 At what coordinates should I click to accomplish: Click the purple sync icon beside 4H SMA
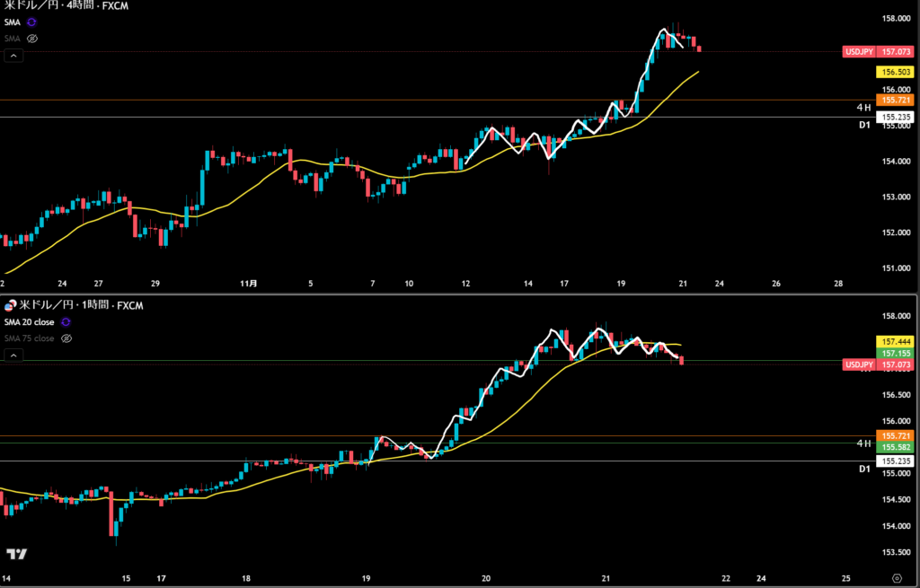pyautogui.click(x=32, y=22)
